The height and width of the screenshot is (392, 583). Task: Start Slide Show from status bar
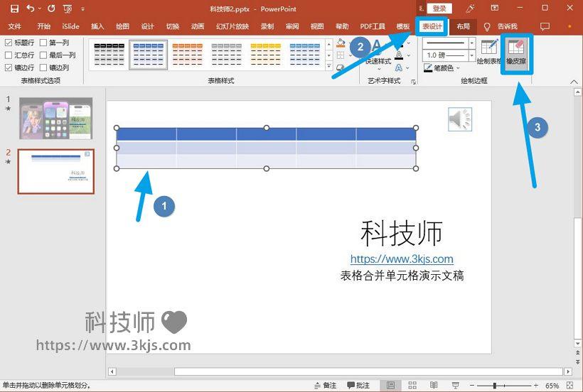455,386
